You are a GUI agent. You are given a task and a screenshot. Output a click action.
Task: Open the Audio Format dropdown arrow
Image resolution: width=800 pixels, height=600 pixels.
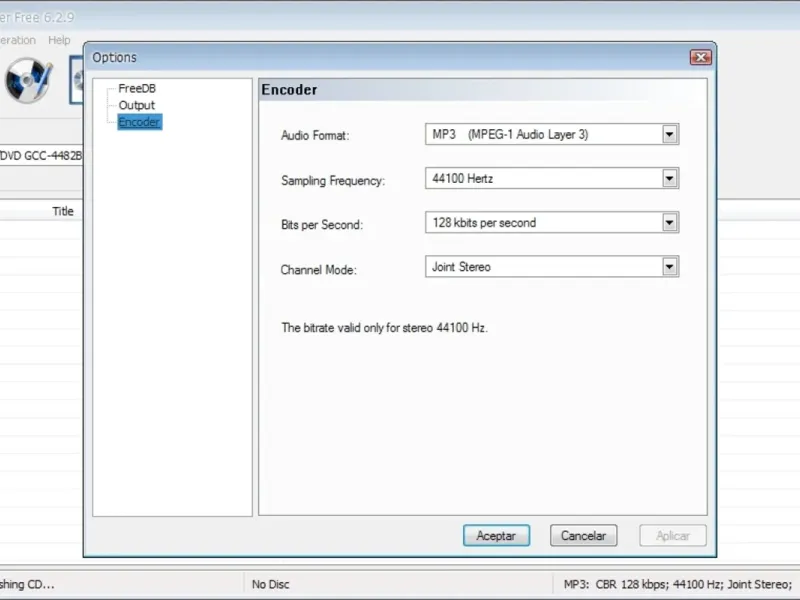(669, 135)
